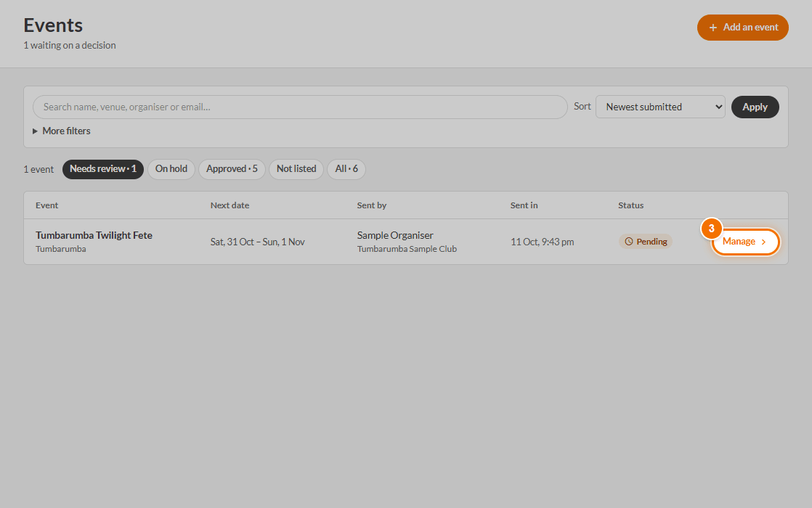Click the Events page heading

click(53, 25)
